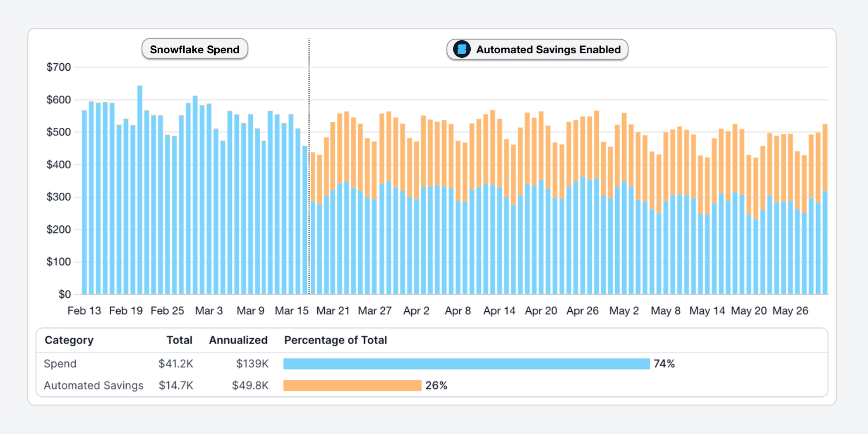
Task: Select the Total column header
Action: pos(179,340)
